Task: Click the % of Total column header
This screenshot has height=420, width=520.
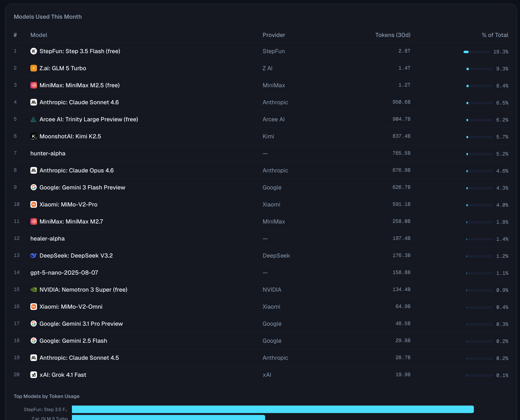Action: point(495,35)
